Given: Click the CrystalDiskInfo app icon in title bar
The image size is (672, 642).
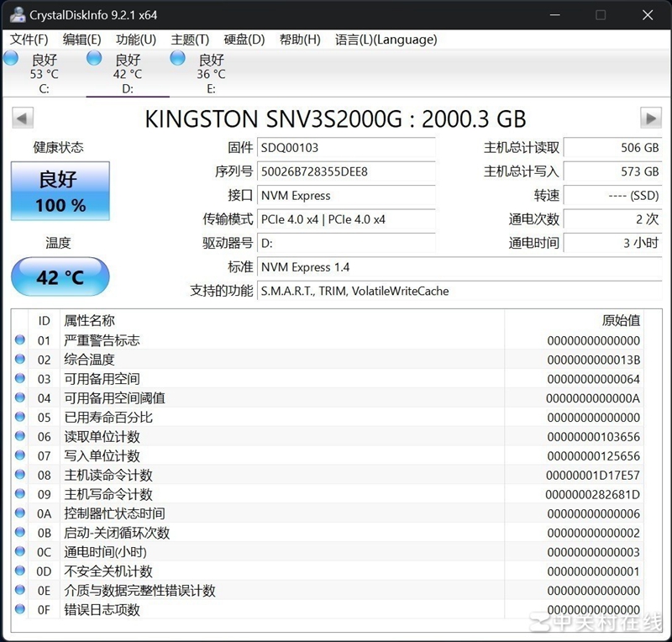Looking at the screenshot, I should tap(18, 14).
